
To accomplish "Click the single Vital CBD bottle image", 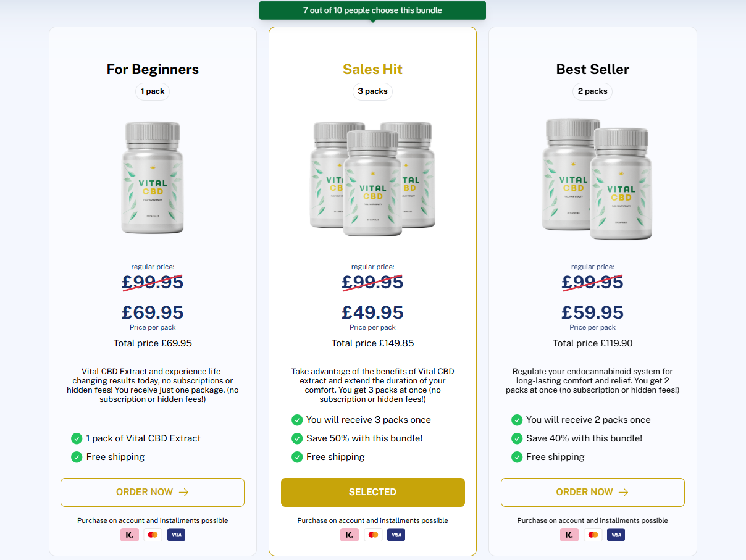I will point(153,178).
